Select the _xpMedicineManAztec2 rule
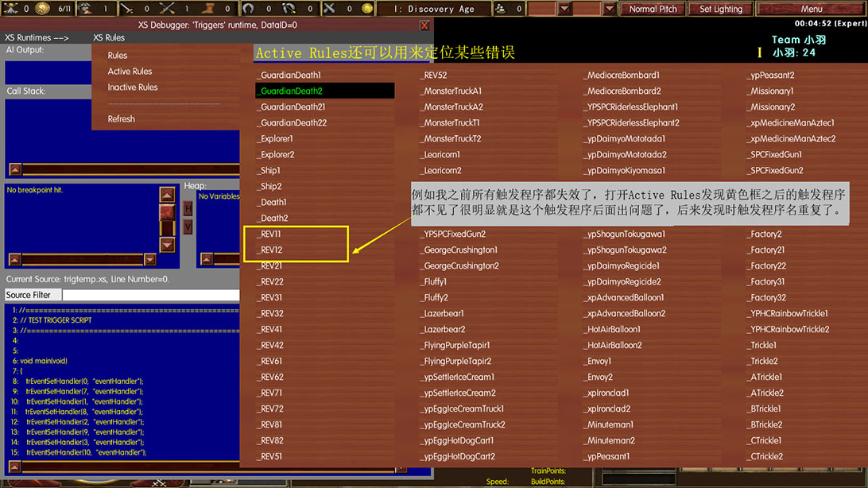This screenshot has height=488, width=868. 791,139
